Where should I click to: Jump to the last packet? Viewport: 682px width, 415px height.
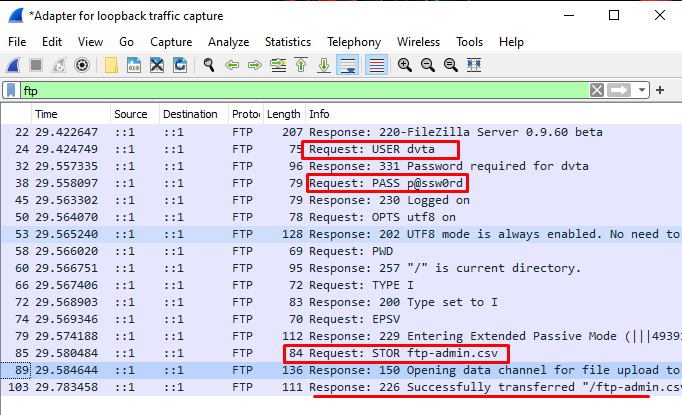[x=324, y=65]
